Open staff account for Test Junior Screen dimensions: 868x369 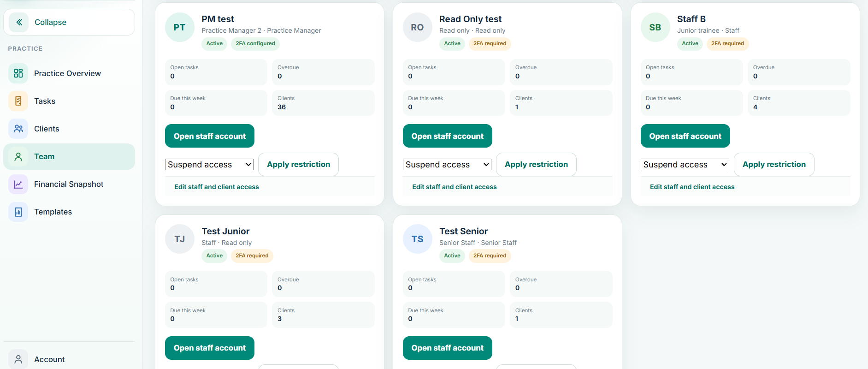coord(210,348)
